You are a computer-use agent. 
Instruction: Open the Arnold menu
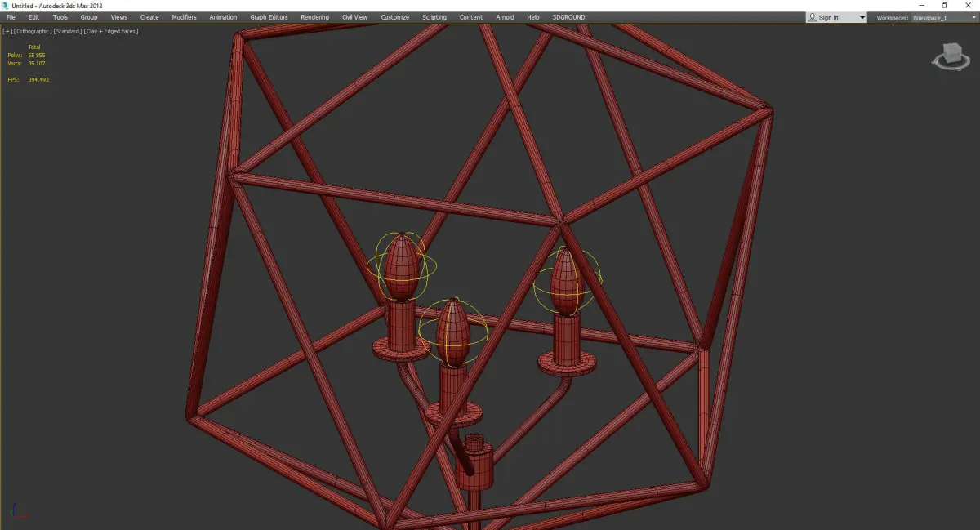pyautogui.click(x=506, y=17)
